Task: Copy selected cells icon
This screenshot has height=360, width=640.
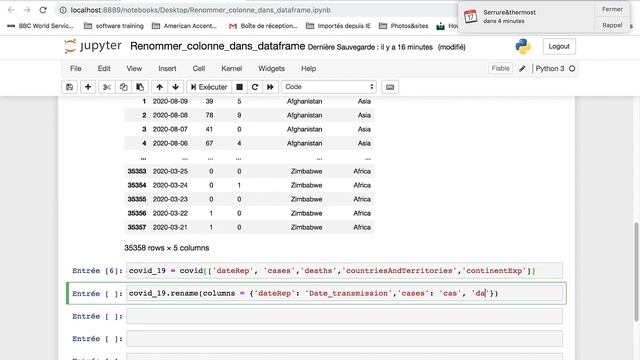Action: 123,87
